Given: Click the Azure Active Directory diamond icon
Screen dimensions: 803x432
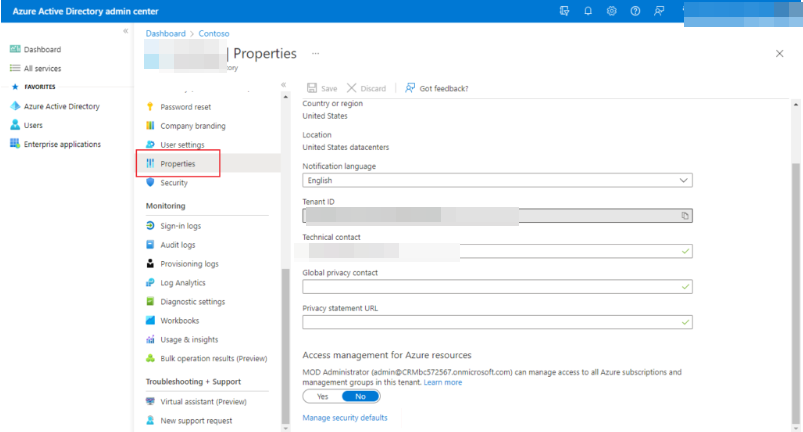Looking at the screenshot, I should (x=15, y=106).
